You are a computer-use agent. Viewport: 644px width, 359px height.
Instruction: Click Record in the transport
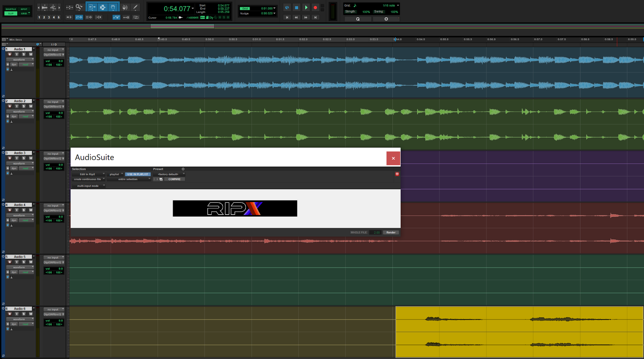(x=315, y=7)
